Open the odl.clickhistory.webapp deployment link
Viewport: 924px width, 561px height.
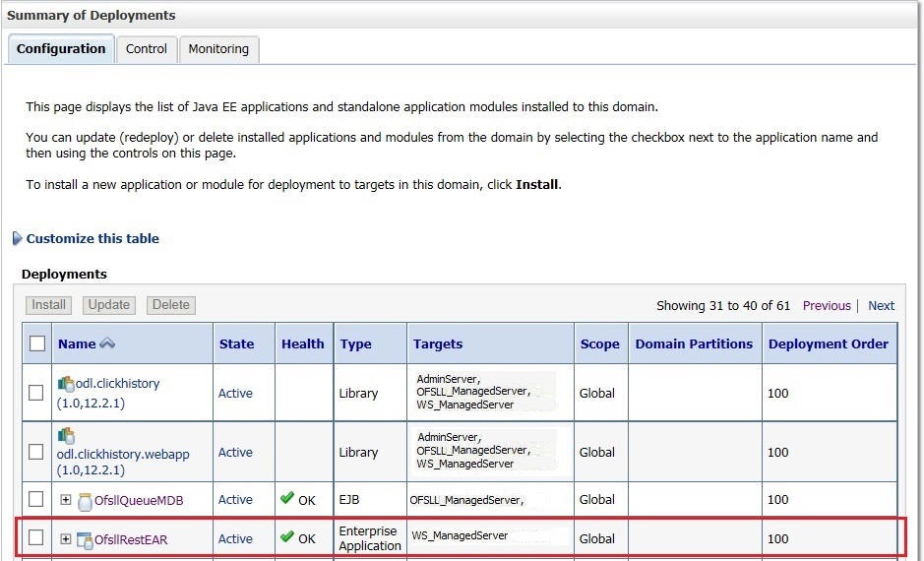pos(123,462)
